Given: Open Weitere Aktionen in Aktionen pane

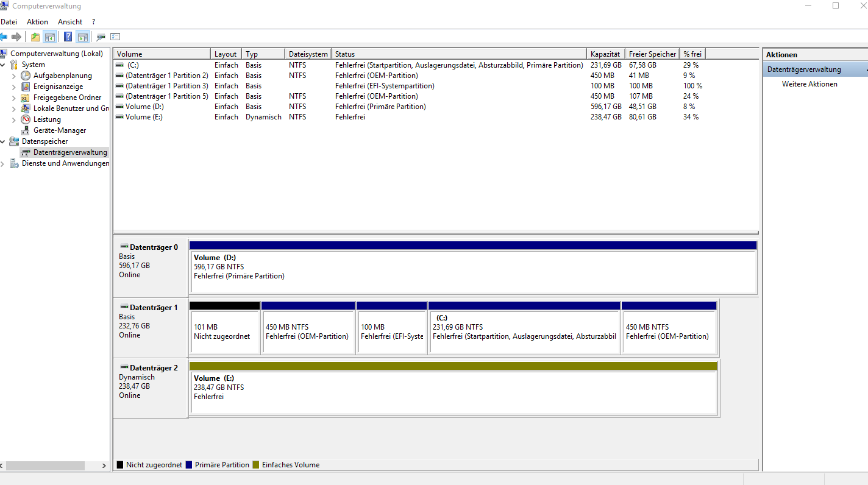Looking at the screenshot, I should click(x=809, y=84).
